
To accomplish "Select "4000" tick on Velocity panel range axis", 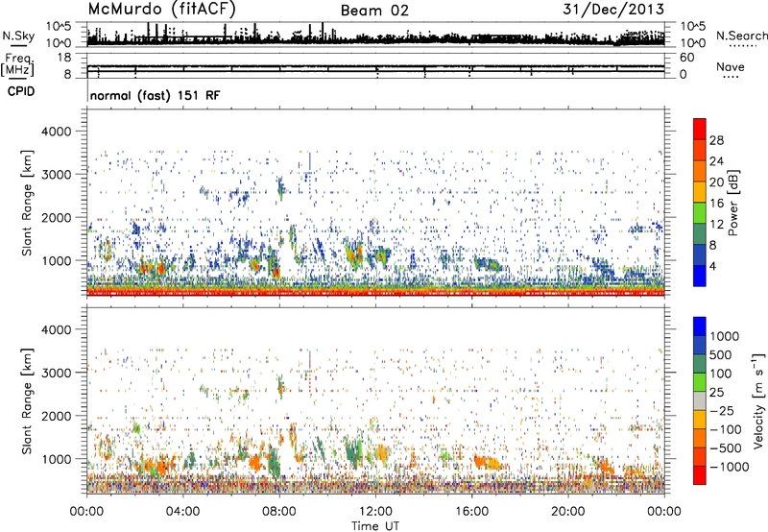I will (56, 329).
